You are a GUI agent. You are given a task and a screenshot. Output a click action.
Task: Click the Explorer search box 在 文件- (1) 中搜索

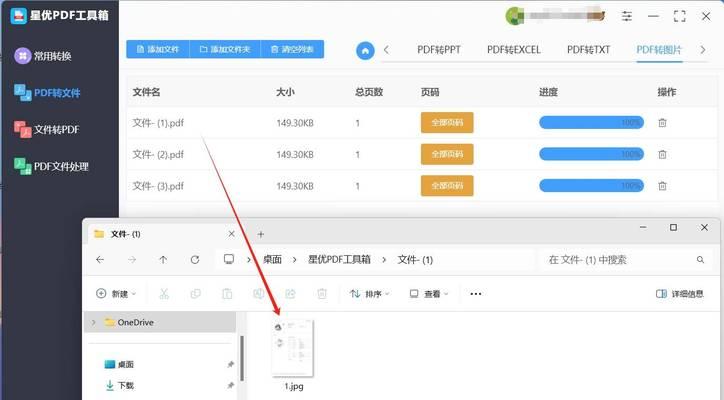(625, 260)
